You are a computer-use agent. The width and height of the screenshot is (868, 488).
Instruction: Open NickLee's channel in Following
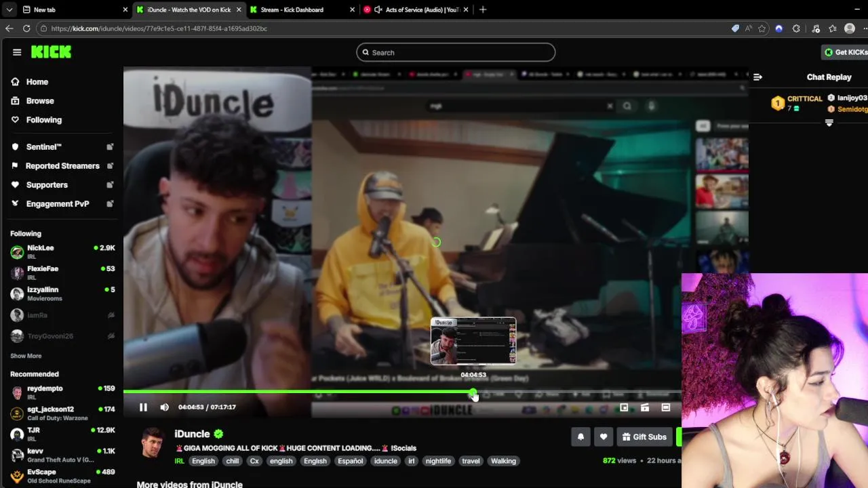click(62, 252)
